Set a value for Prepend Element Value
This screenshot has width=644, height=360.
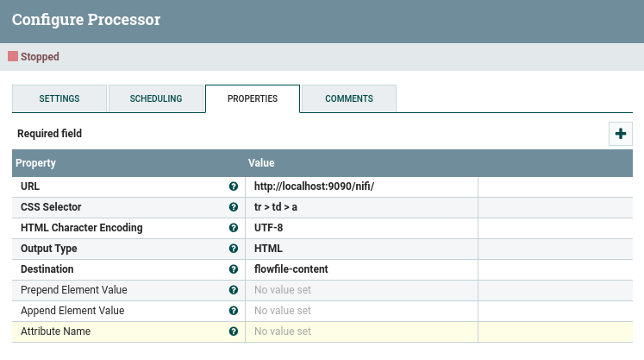361,290
